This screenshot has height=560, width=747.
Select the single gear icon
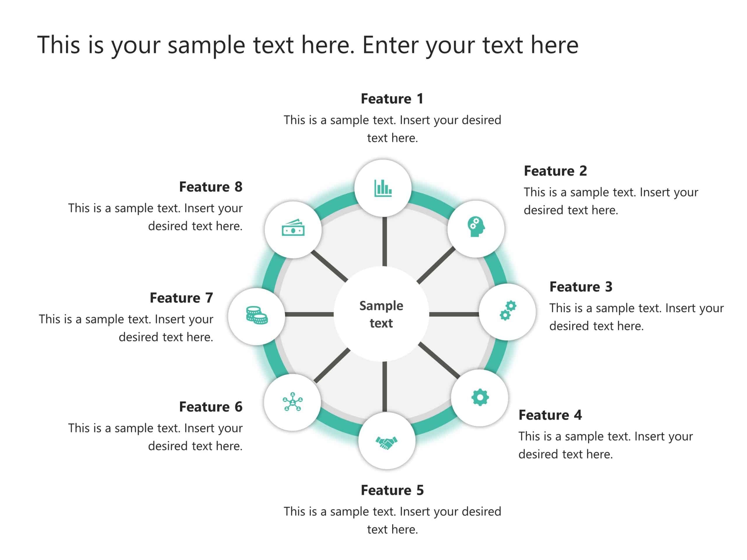479,397
